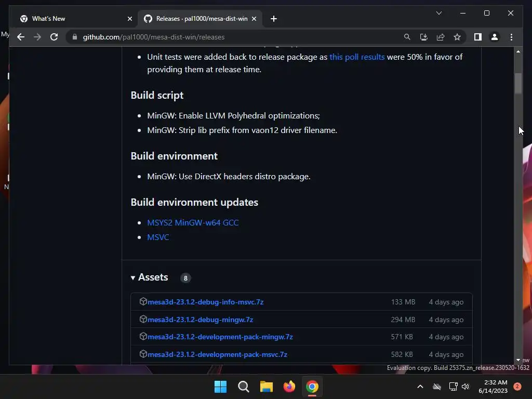Reload the GitHub releases page
This screenshot has width=532, height=399.
tap(54, 37)
